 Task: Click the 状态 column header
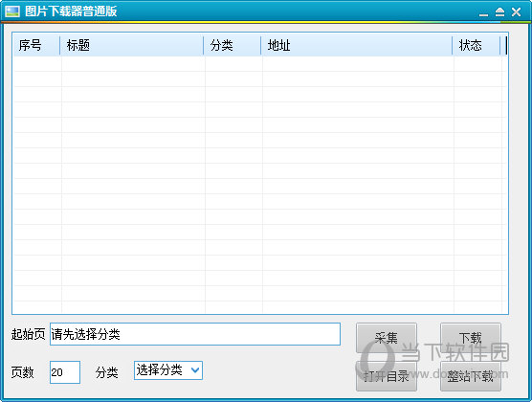point(477,45)
